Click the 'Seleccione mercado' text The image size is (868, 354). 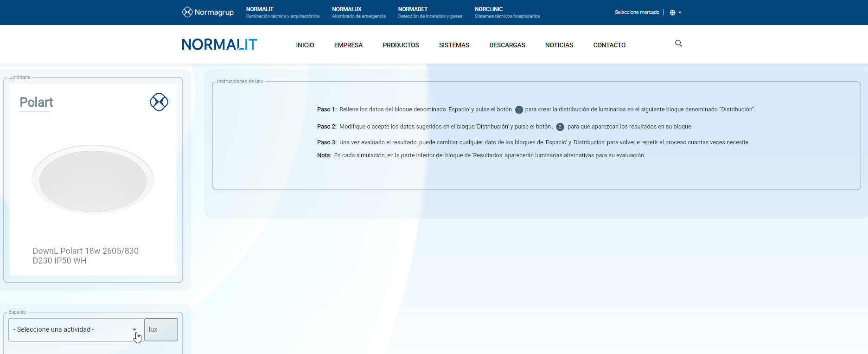pos(637,12)
